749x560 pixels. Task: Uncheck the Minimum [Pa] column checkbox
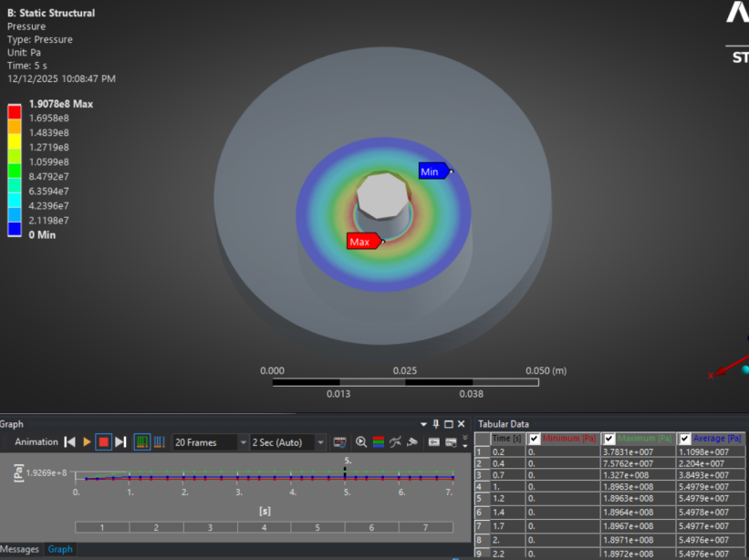535,439
